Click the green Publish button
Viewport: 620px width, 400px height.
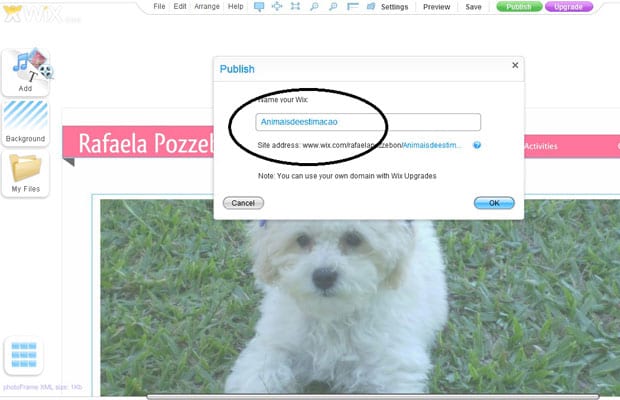click(x=519, y=6)
